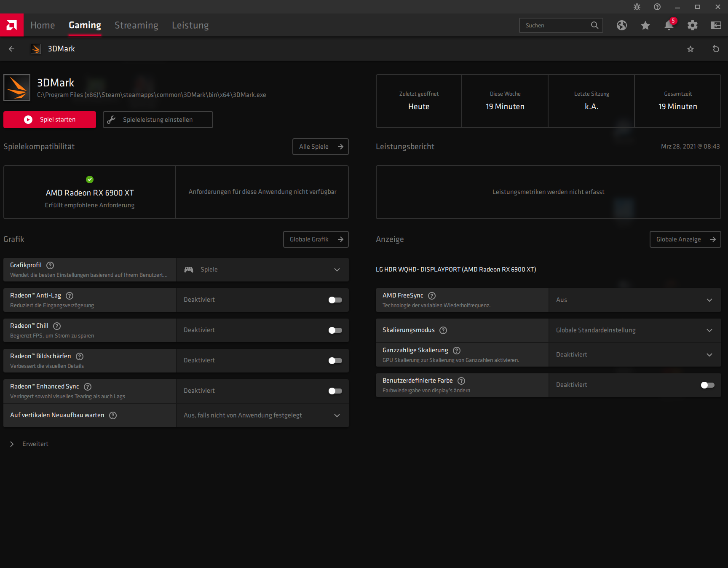This screenshot has width=728, height=568.
Task: Click the Leistungsbericht date Mrz 28, 2021
Action: (691, 146)
